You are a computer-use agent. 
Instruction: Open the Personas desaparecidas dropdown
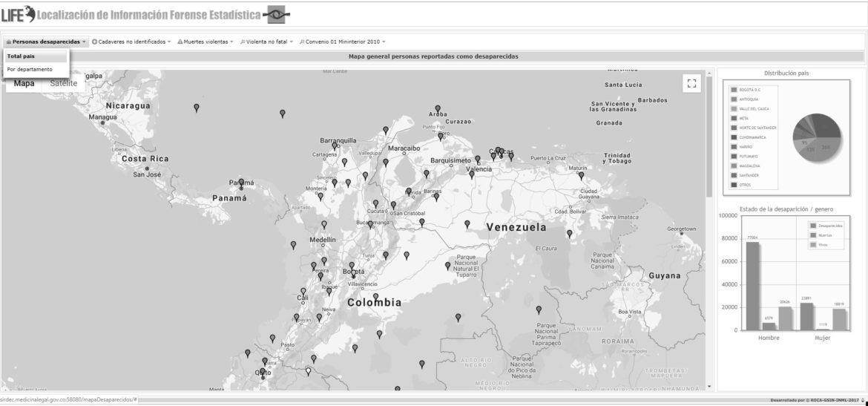tap(46, 42)
